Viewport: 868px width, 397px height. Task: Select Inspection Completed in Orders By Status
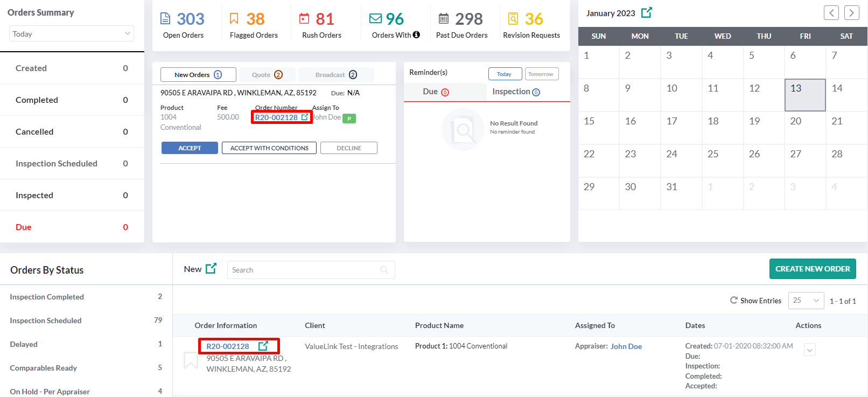click(86, 297)
